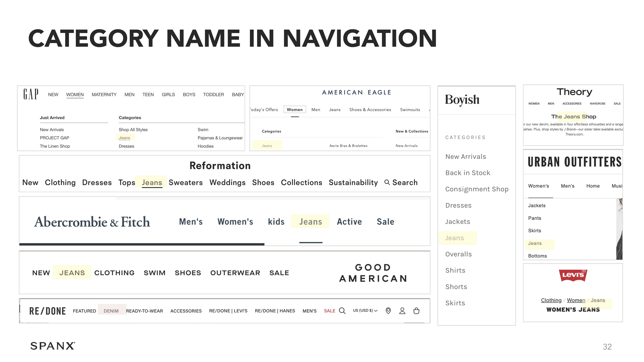
Task: Open the store locator pin icon in RE/DONE
Action: [x=388, y=311]
